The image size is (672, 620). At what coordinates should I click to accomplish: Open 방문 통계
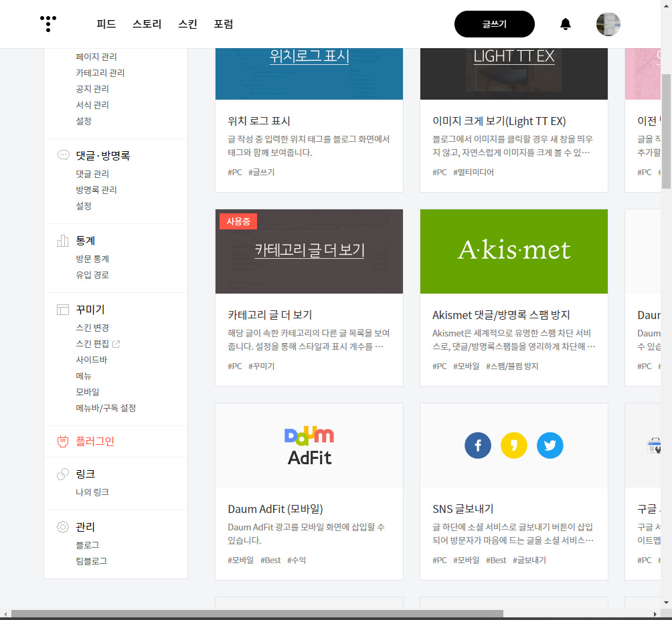click(92, 259)
